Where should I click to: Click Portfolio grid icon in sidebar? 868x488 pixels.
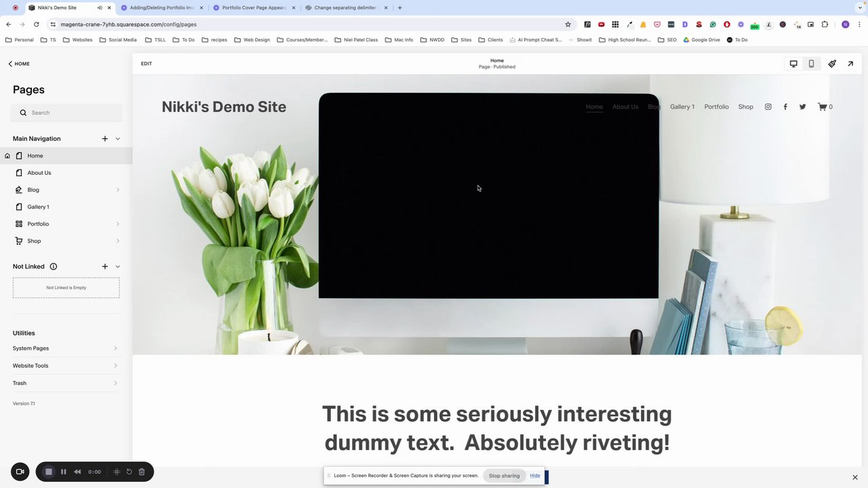(x=19, y=224)
